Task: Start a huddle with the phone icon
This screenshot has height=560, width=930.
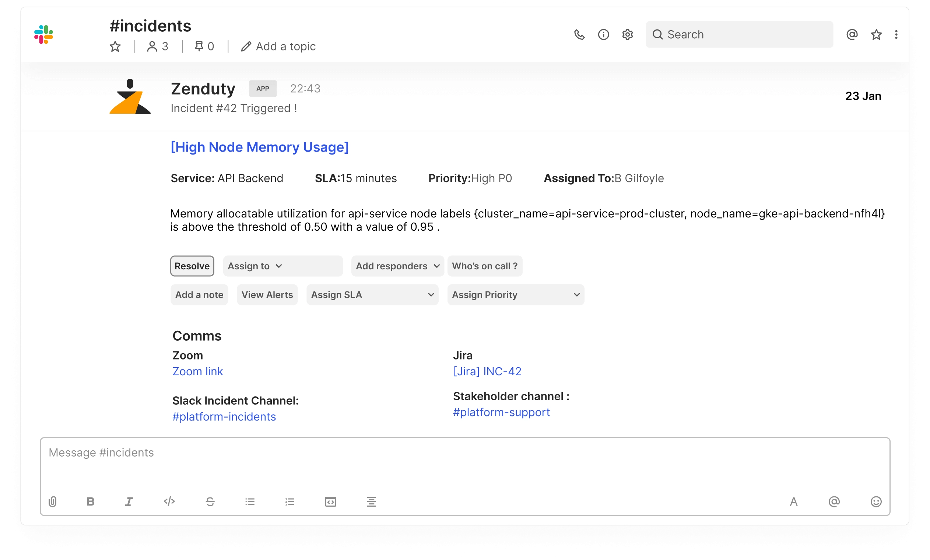Action: 580,34
